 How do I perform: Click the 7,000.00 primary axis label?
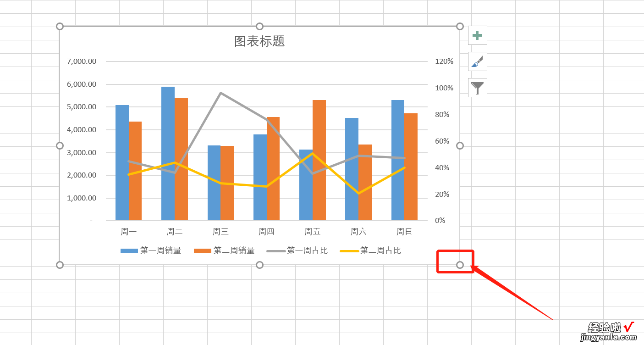click(x=82, y=61)
